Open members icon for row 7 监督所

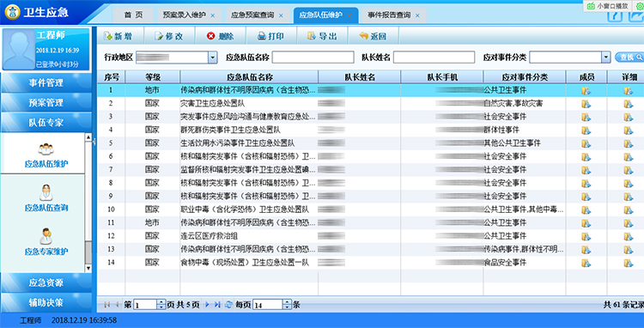(x=586, y=170)
